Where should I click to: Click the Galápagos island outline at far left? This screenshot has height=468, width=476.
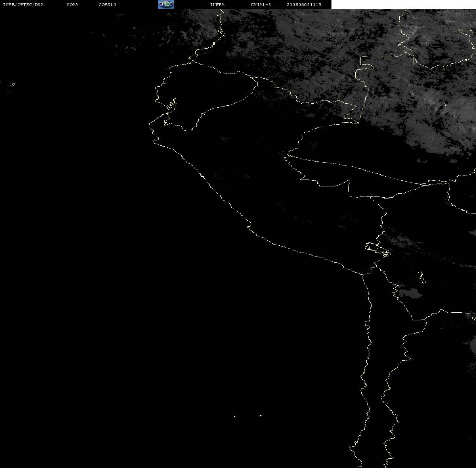tap(12, 85)
